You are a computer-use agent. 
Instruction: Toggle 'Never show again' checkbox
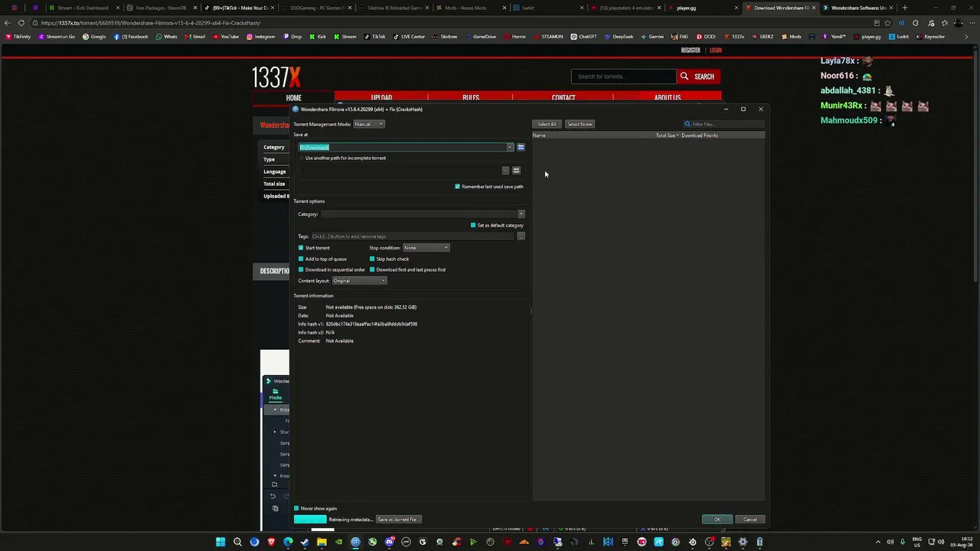[x=296, y=508]
